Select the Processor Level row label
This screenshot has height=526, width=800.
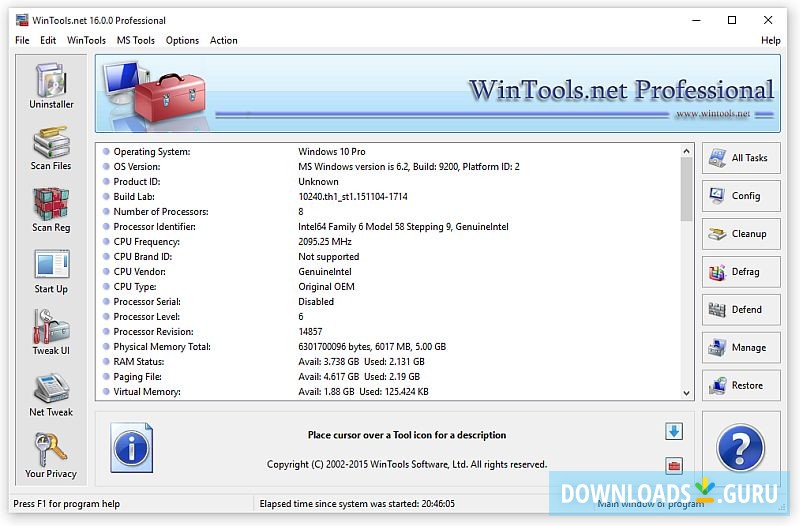coord(146,317)
